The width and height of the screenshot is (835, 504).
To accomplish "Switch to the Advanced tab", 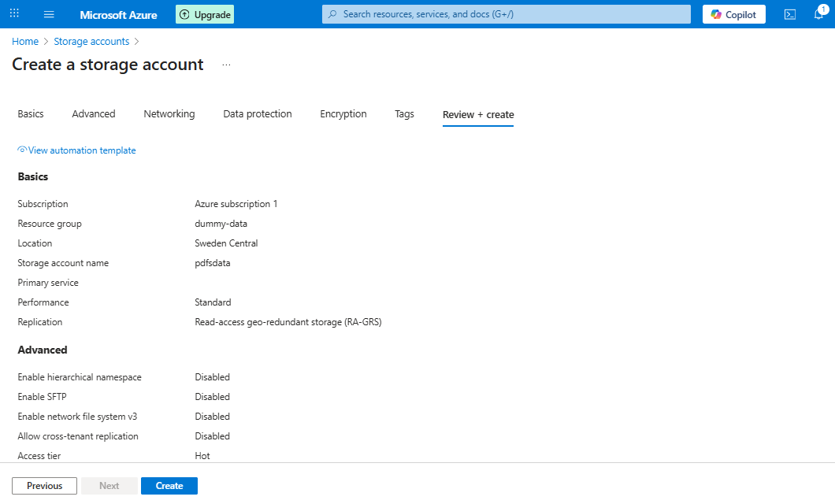I will pyautogui.click(x=93, y=113).
